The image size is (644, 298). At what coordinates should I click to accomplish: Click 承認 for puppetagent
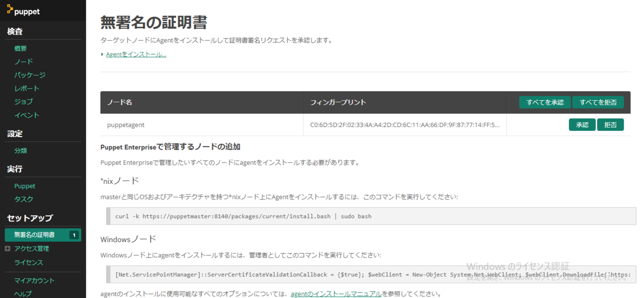(x=582, y=124)
